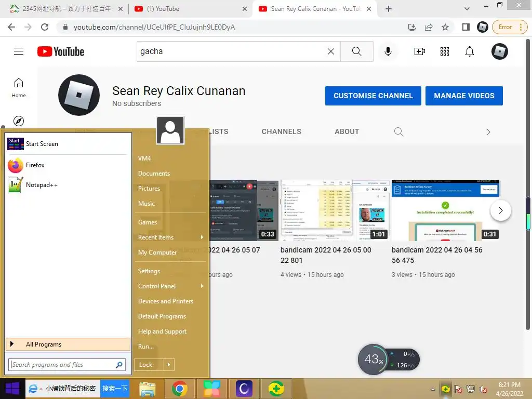Open the tab search dropdown chevron
Viewport: 532px width, 399px height.
[x=467, y=9]
